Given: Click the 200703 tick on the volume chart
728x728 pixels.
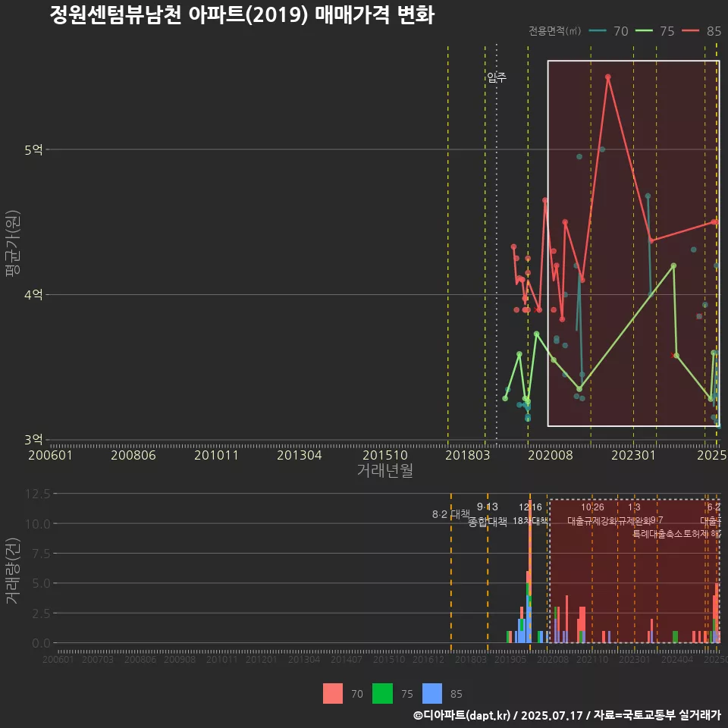Looking at the screenshot, I should (98, 659).
